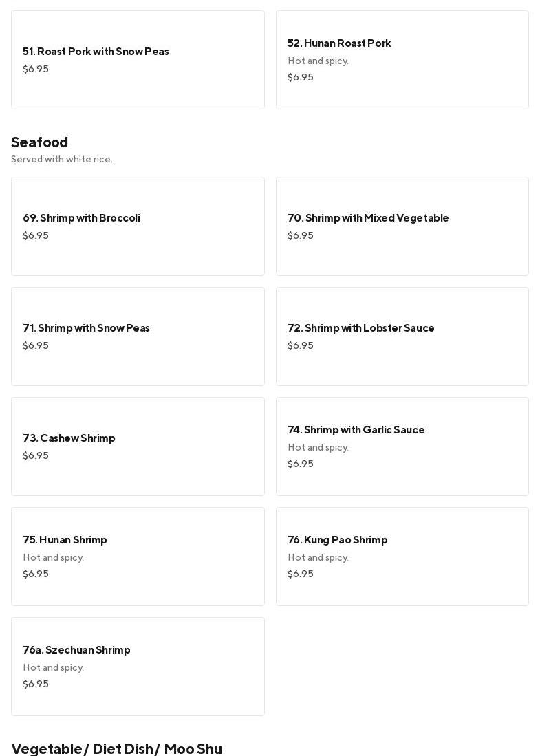This screenshot has height=756, width=540.
Task: Open the 51. Roast Pork with Snow Peas item
Action: pos(138,60)
